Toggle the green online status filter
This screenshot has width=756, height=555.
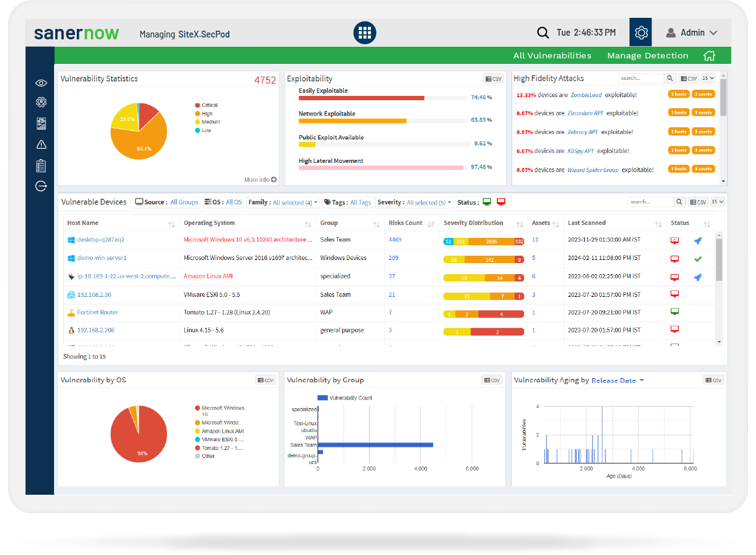[x=487, y=202]
